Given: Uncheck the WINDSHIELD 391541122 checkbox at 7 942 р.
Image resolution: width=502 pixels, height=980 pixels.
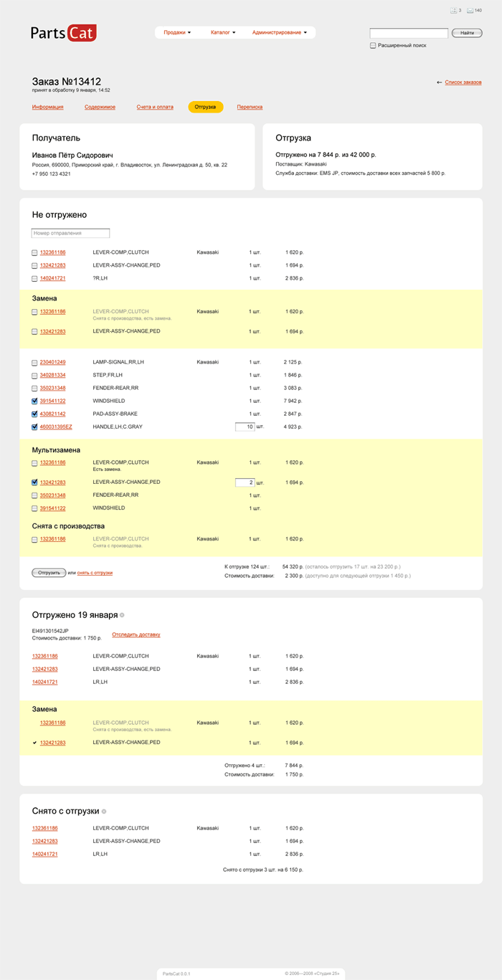Looking at the screenshot, I should pos(34,401).
